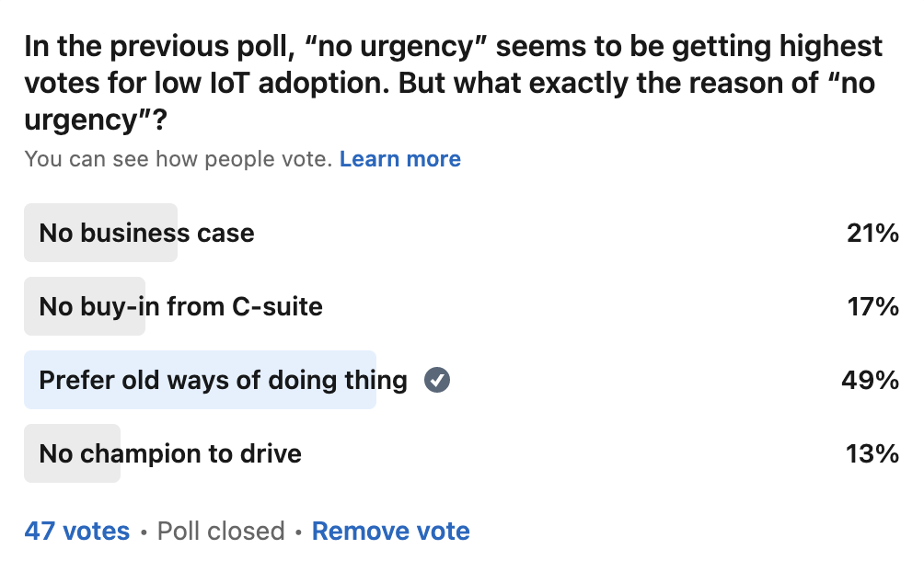Select the "No buy-in from C-suite" option label

pyautogui.click(x=180, y=306)
